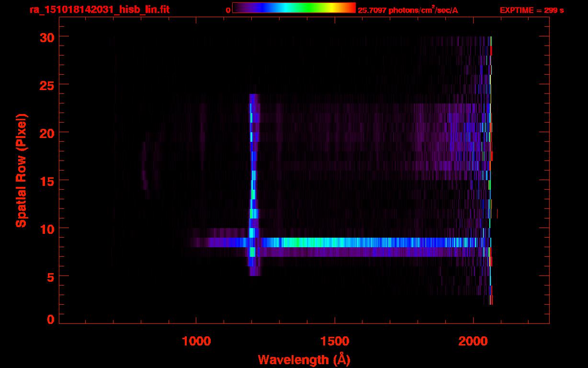Image resolution: width=588 pixels, height=368 pixels.
Task: Click the 1000 wavelength tick label
Action: click(x=196, y=341)
